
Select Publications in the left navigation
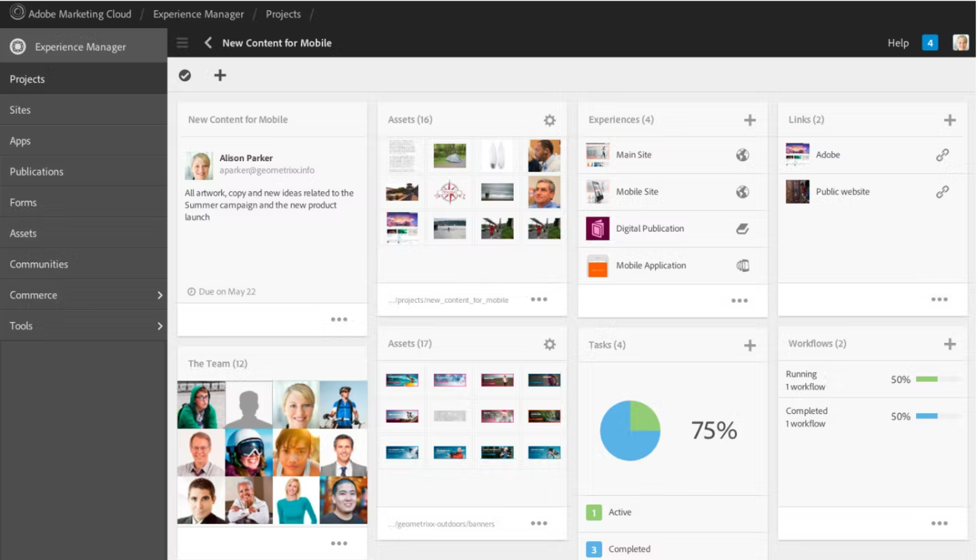(37, 172)
